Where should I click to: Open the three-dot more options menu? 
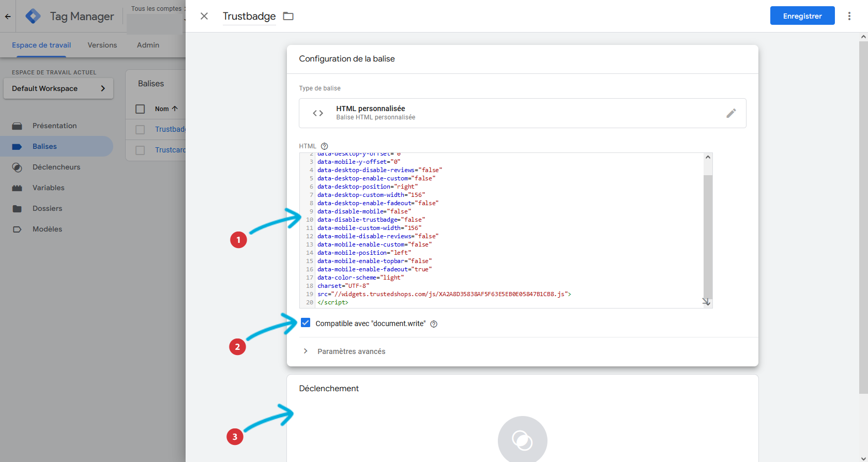849,16
